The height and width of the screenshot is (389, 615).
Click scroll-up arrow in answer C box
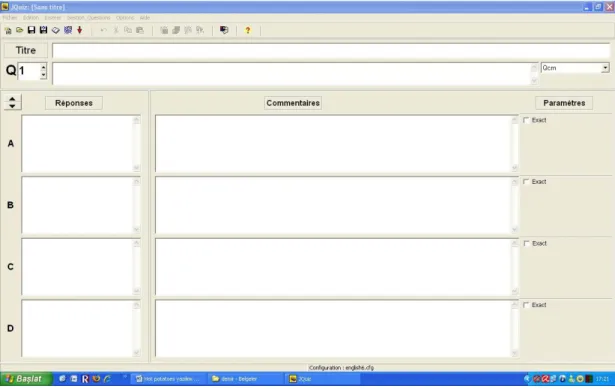click(136, 243)
